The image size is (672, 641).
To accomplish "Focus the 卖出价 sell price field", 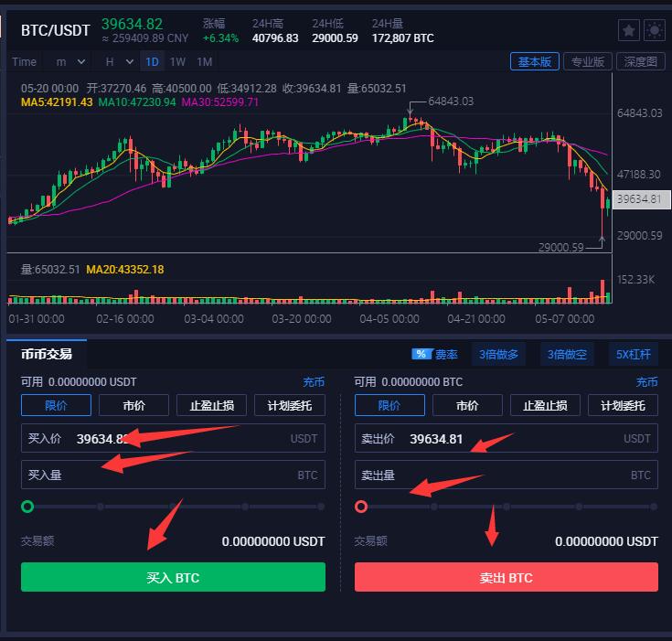I will [x=507, y=438].
